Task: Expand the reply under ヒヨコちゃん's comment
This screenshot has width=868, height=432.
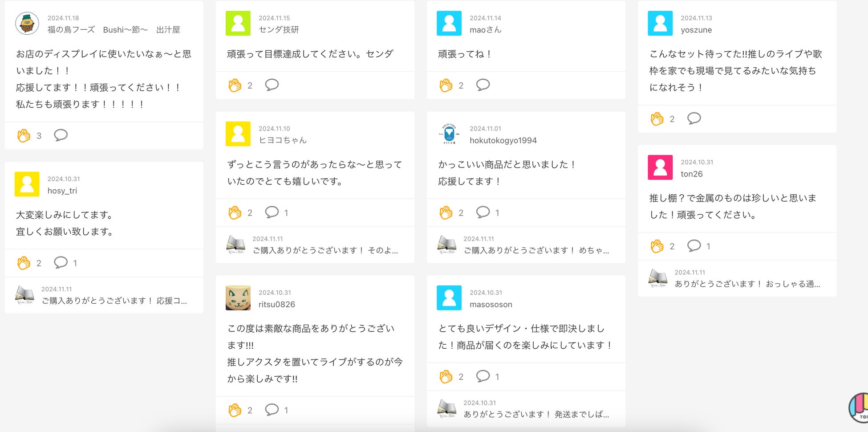Action: [x=325, y=250]
